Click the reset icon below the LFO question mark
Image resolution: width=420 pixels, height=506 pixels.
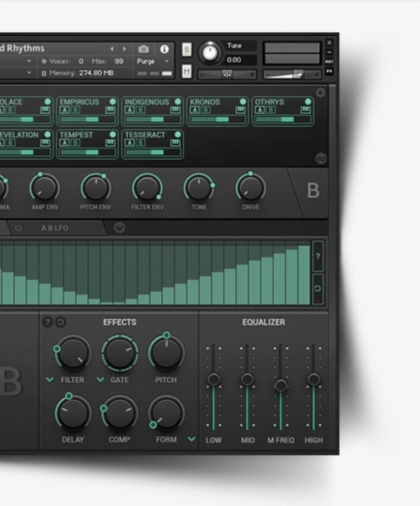pos(318,288)
